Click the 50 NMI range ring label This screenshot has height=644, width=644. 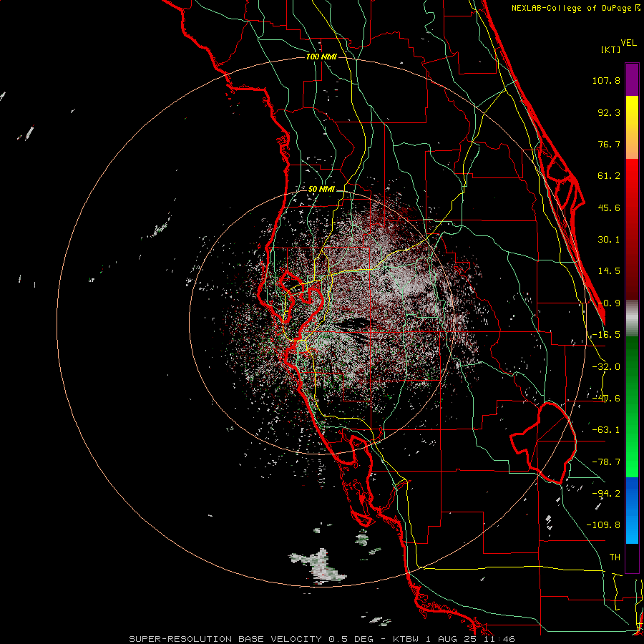[x=321, y=190]
